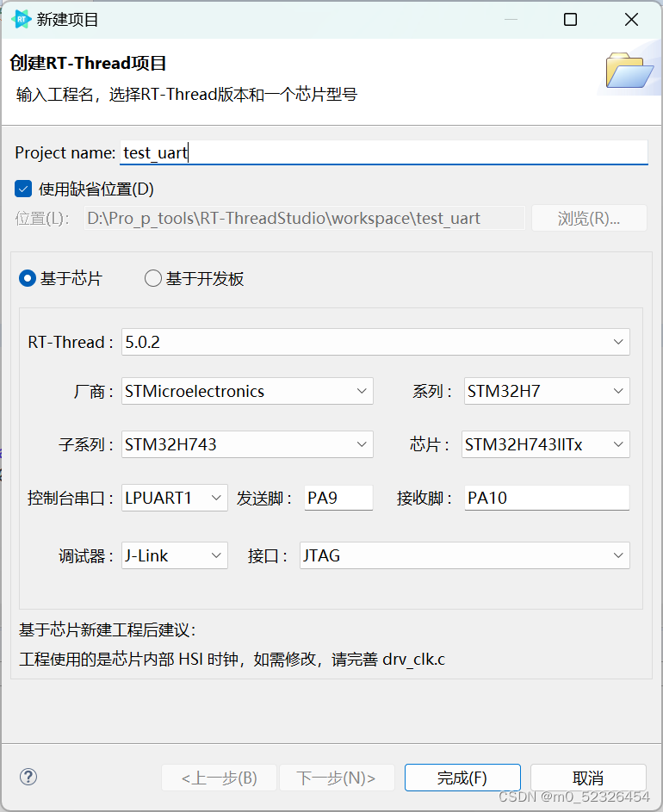
Task: Click the 浏览(R)... button
Action: [589, 218]
